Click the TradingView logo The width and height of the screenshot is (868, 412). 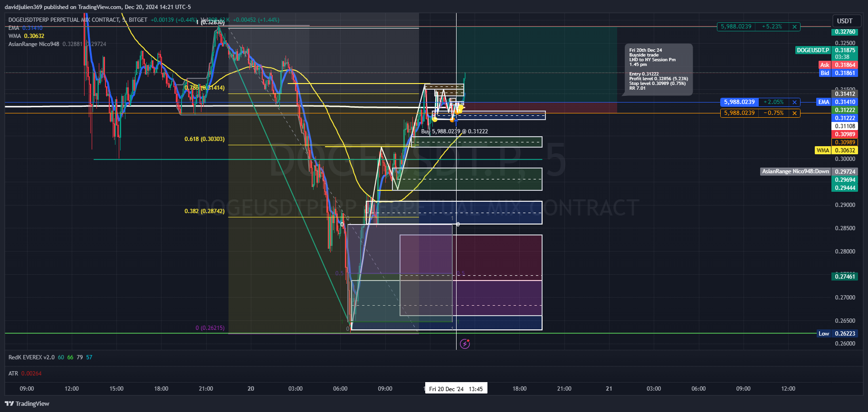point(27,403)
